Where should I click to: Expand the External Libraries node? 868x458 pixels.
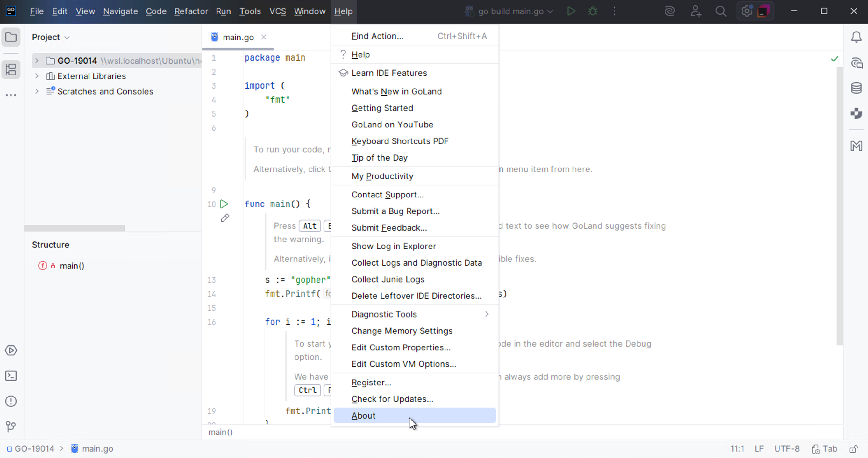(37, 76)
